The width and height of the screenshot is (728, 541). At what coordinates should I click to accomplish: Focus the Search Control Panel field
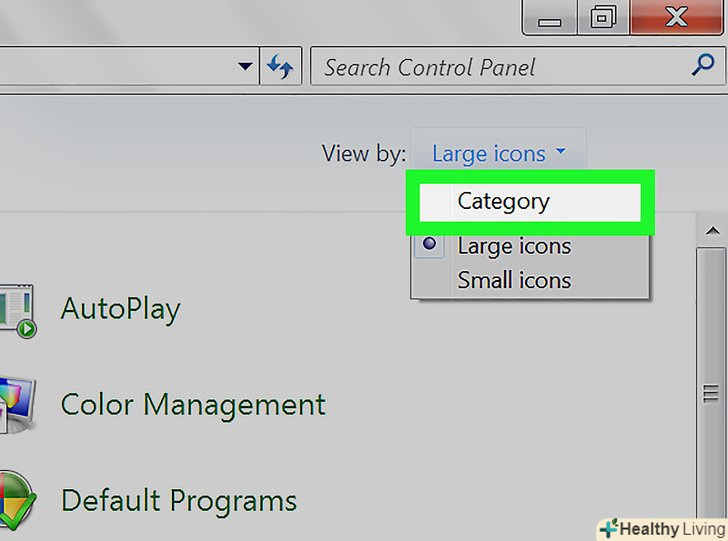click(500, 68)
